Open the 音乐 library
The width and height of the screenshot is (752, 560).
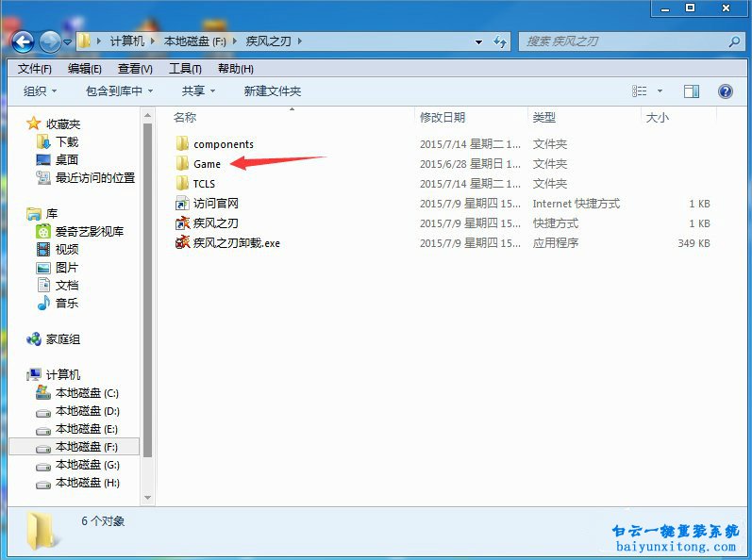(67, 303)
